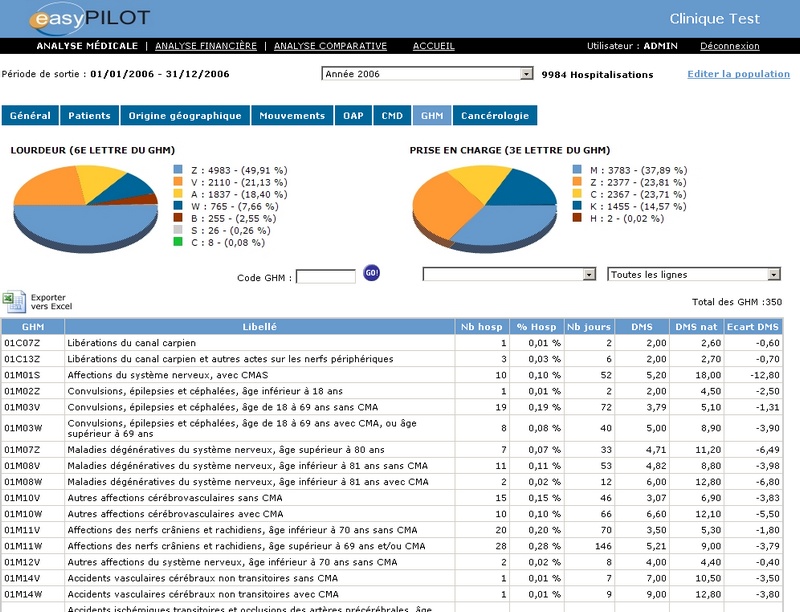Open the OAP tab
The width and height of the screenshot is (800, 612).
coord(353,115)
